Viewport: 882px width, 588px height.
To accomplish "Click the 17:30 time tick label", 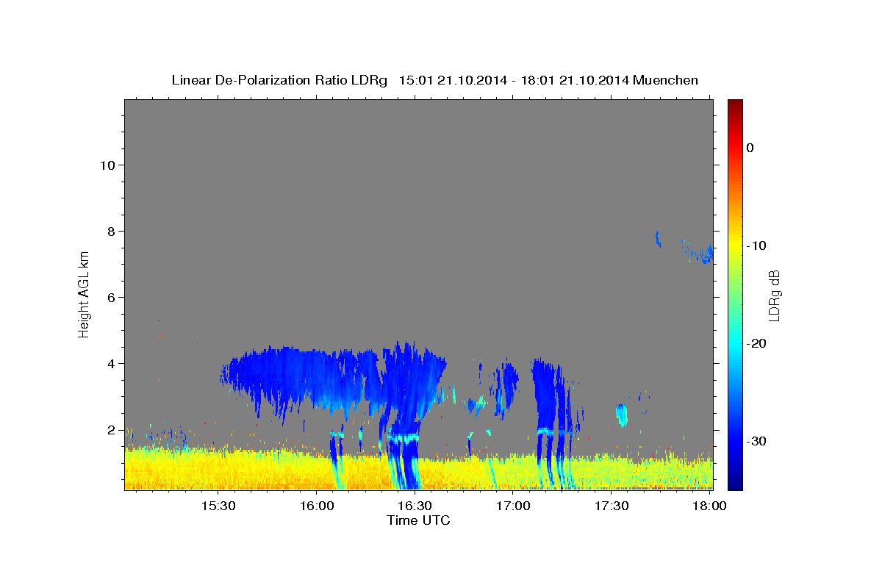I will pos(612,506).
